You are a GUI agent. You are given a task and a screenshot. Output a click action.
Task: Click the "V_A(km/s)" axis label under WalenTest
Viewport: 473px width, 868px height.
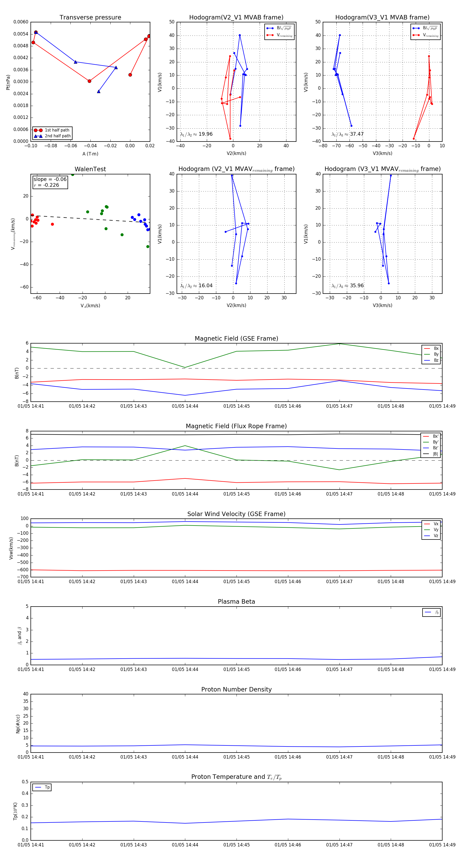pyautogui.click(x=90, y=306)
